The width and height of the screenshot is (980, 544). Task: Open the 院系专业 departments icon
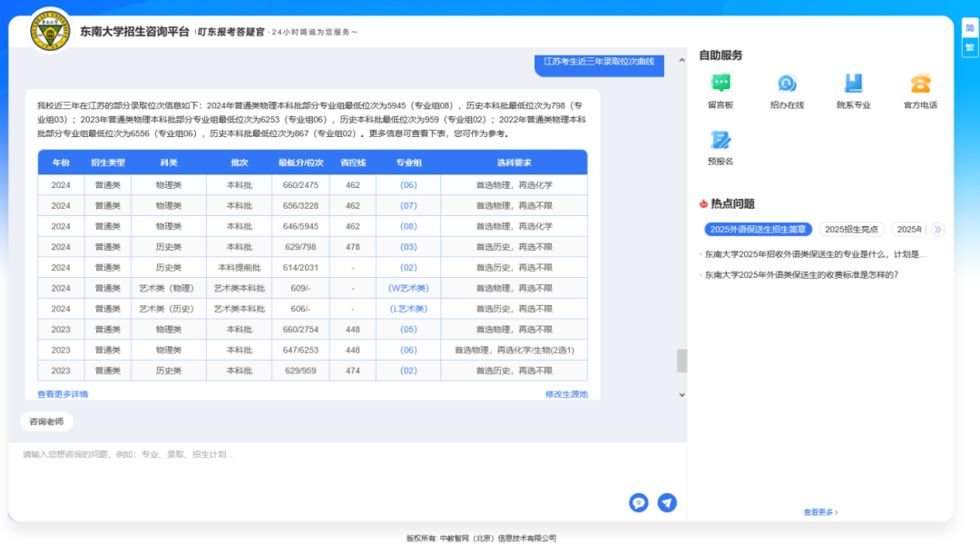point(854,84)
